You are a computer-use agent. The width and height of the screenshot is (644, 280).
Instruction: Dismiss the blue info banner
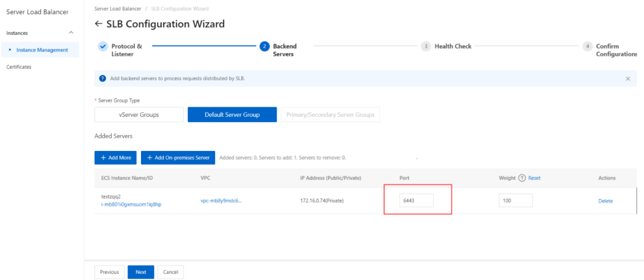pyautogui.click(x=628, y=79)
